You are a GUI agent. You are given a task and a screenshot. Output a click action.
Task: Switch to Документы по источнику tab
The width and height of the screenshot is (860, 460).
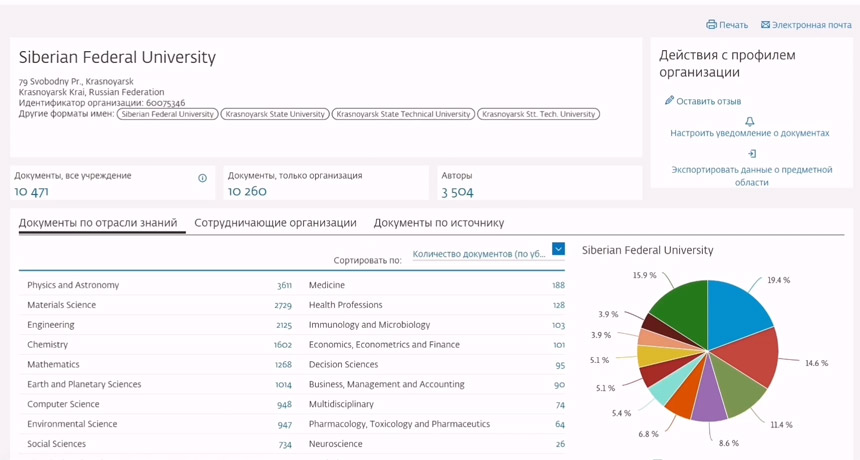coord(439,223)
